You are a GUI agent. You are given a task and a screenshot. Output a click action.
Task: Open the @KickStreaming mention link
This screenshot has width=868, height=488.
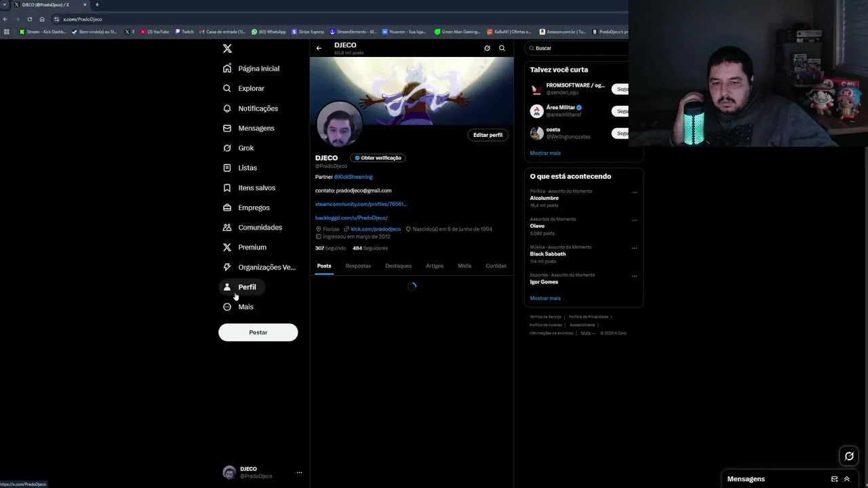[353, 177]
